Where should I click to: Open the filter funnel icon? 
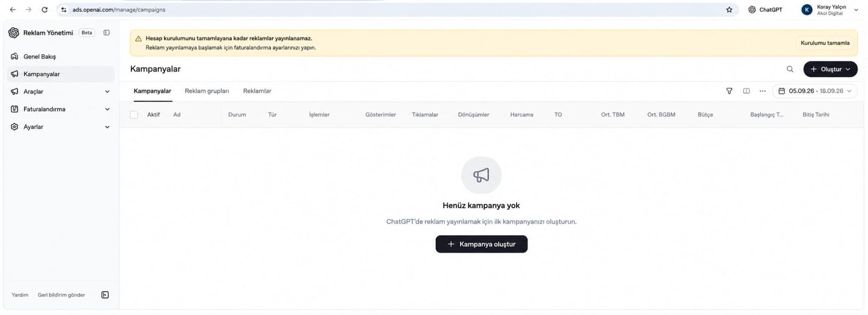pos(729,91)
